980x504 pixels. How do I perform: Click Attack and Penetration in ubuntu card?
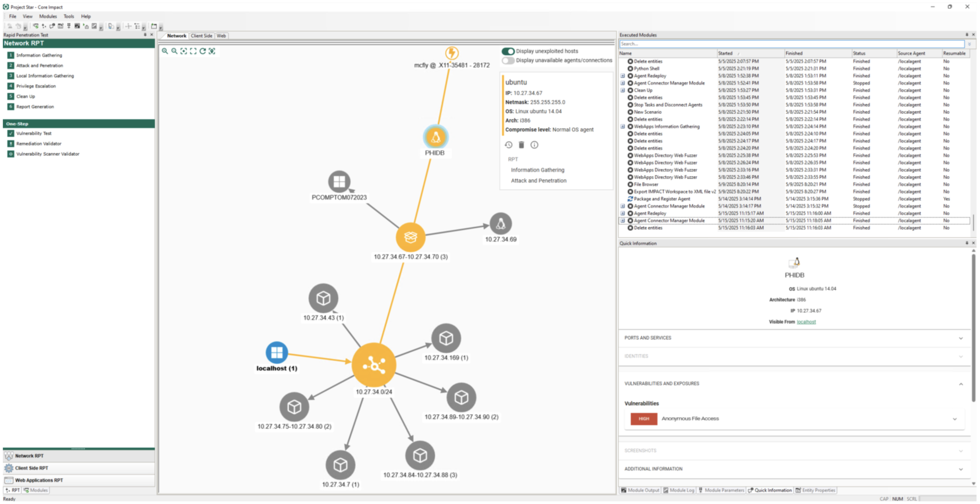(538, 181)
